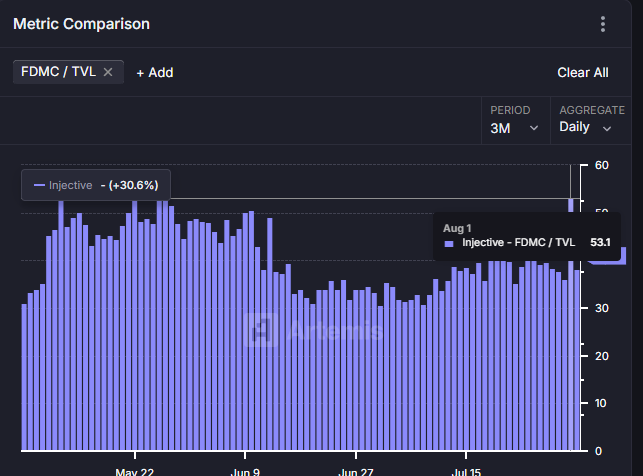Screen dimensions: 643x476
Task: Click the 53.1 tooltip value
Action: coord(600,242)
